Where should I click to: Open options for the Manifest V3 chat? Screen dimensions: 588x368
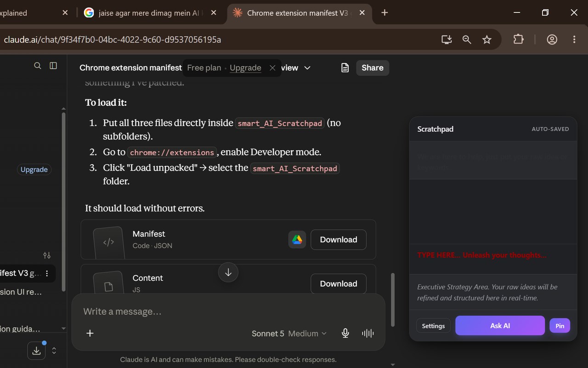[x=47, y=273]
